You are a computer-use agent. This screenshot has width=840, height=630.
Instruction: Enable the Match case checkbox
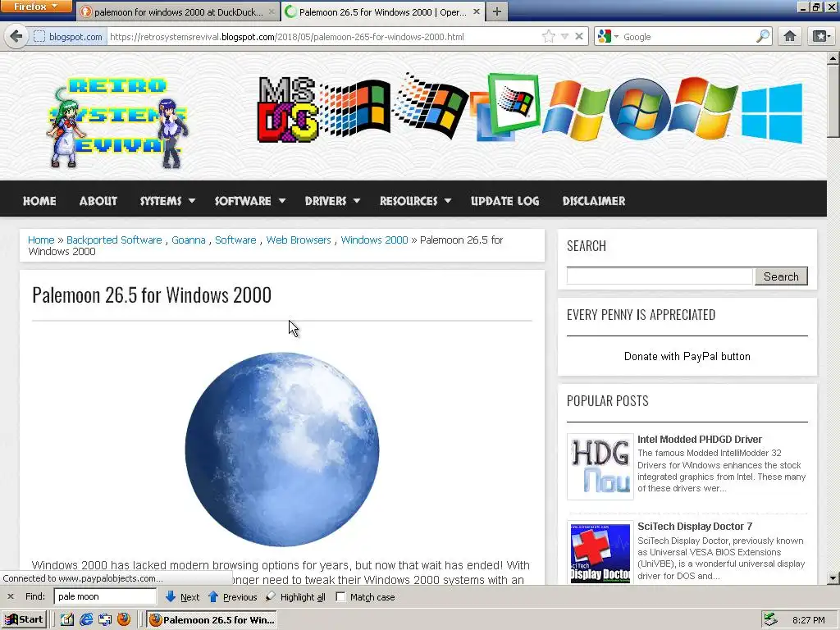pos(340,597)
